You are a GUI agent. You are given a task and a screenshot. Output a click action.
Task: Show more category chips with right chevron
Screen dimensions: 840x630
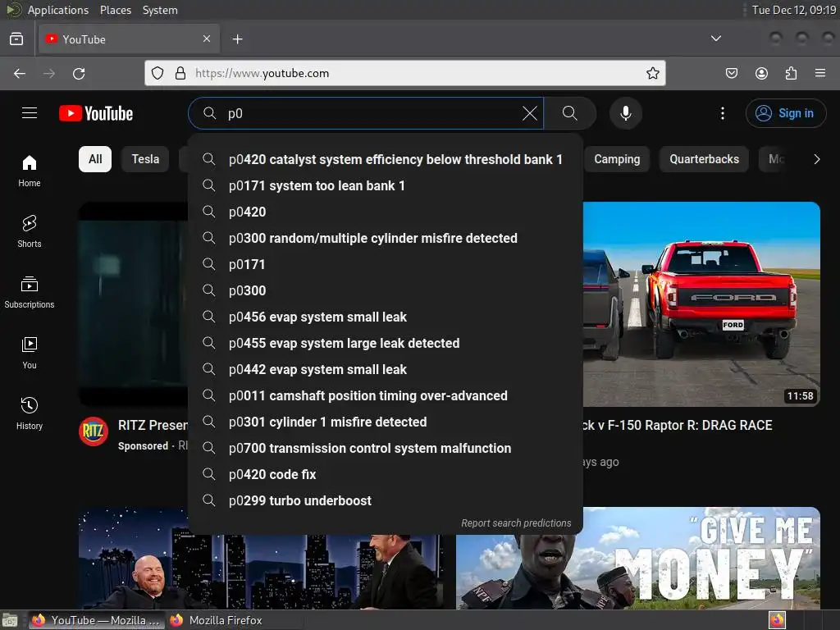coord(817,159)
